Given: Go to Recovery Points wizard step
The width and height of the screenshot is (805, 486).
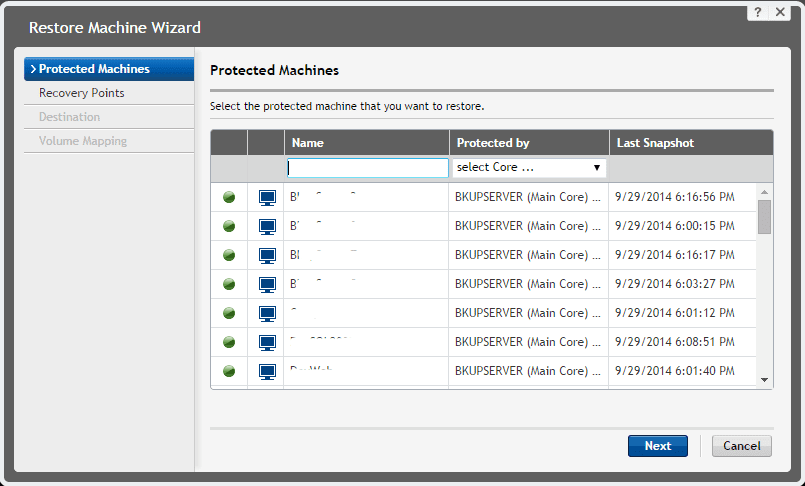Looking at the screenshot, I should pos(82,93).
